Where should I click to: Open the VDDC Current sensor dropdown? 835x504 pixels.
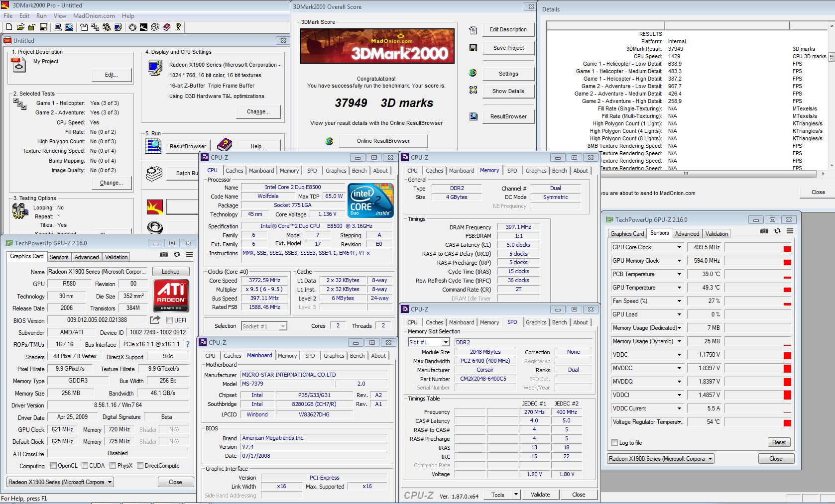point(679,408)
